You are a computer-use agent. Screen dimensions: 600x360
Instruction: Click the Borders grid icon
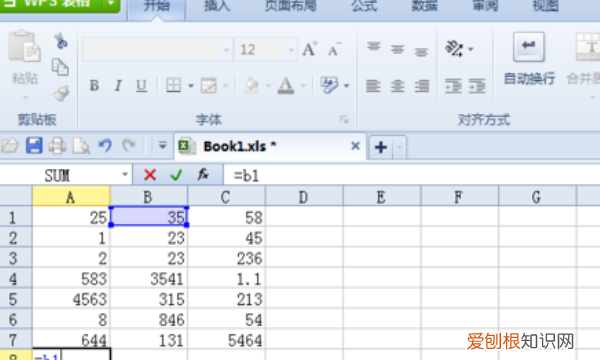tap(173, 85)
